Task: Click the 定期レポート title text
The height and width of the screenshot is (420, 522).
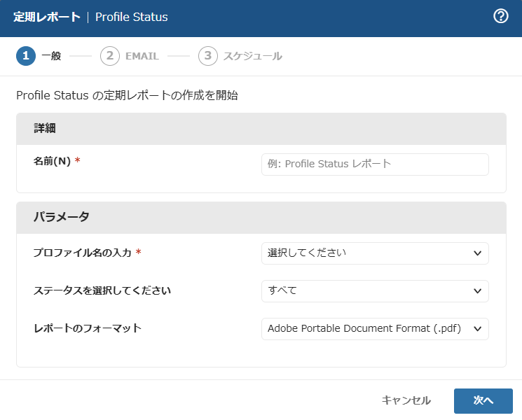Action: point(46,17)
